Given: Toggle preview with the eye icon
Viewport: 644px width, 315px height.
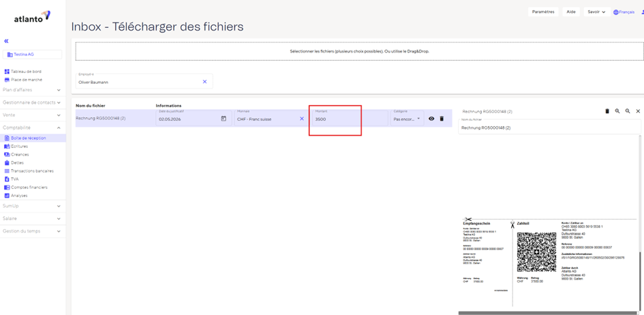Looking at the screenshot, I should (x=431, y=119).
